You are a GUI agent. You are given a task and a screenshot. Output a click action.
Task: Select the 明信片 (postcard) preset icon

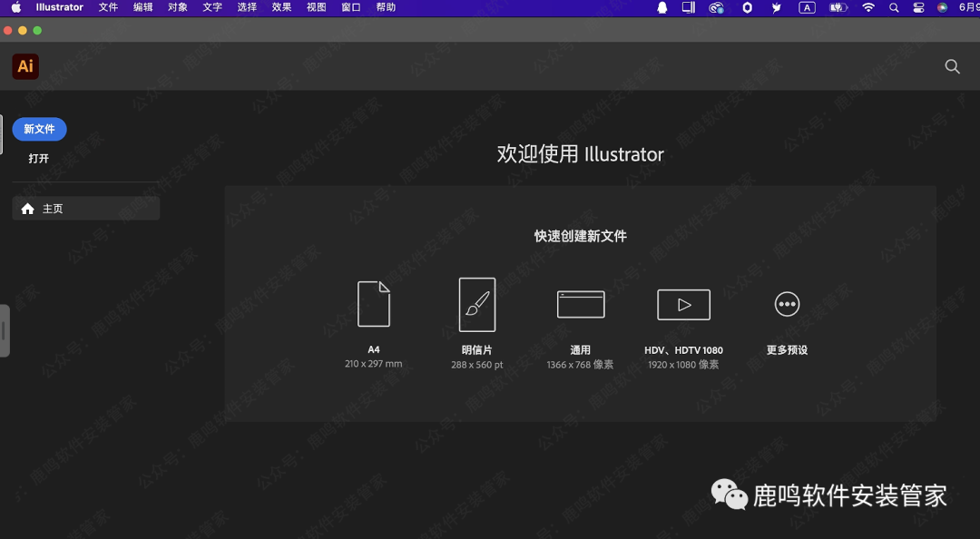point(478,304)
